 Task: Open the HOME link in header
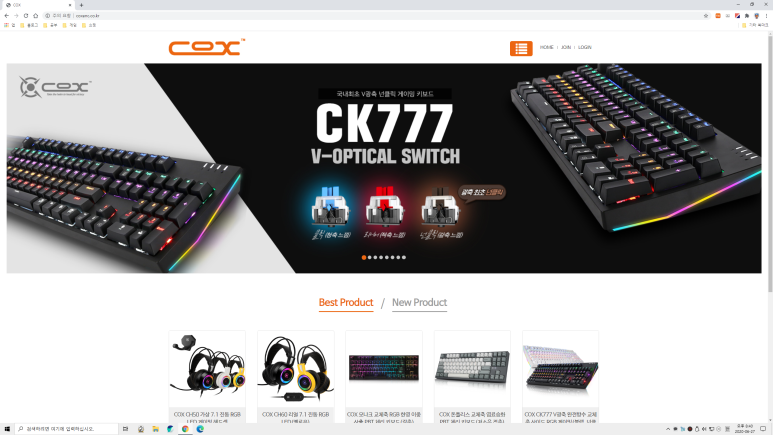tap(546, 47)
